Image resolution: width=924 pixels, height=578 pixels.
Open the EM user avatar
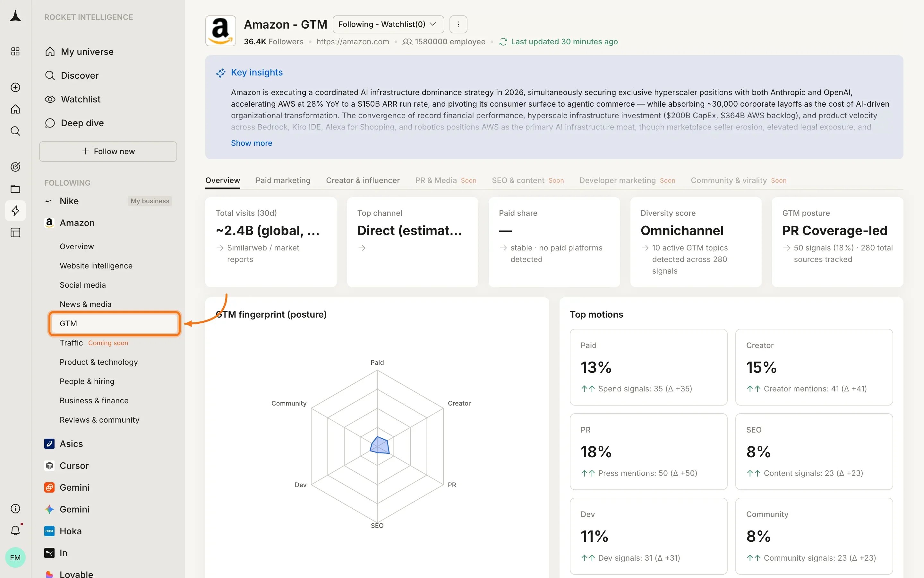point(15,557)
